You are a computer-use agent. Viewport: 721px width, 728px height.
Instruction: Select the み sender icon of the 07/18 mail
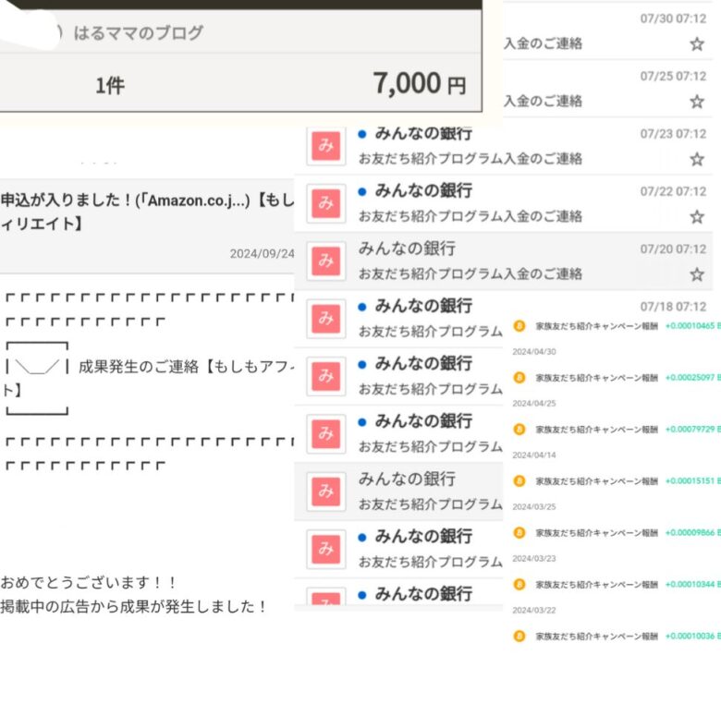pos(325,319)
